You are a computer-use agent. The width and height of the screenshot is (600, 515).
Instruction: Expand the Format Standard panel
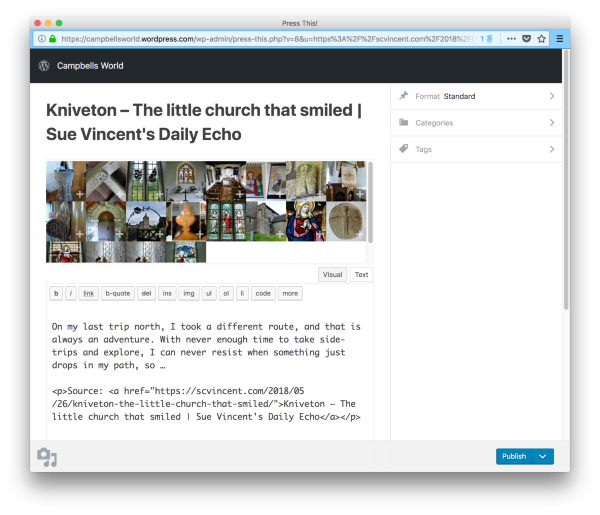[476, 96]
